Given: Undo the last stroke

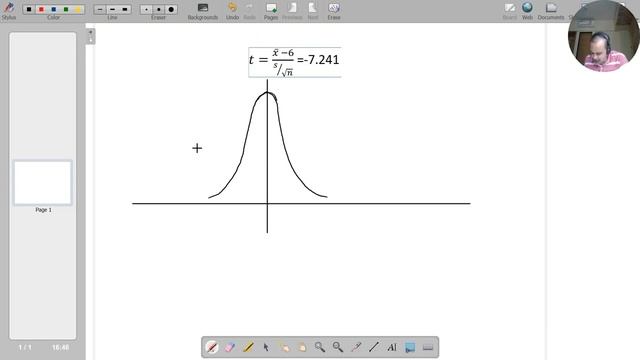Looking at the screenshot, I should point(232,11).
